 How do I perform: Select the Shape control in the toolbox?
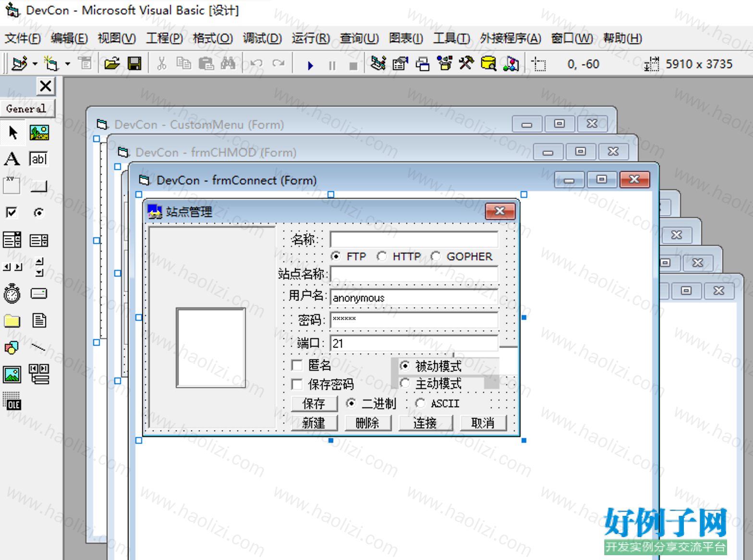[12, 347]
